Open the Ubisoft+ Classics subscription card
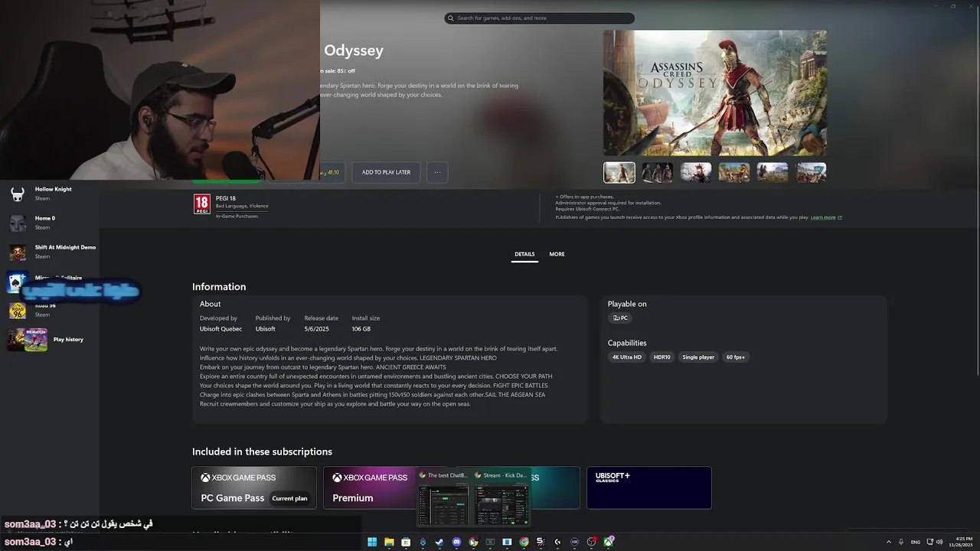The height and width of the screenshot is (551, 980). [649, 487]
